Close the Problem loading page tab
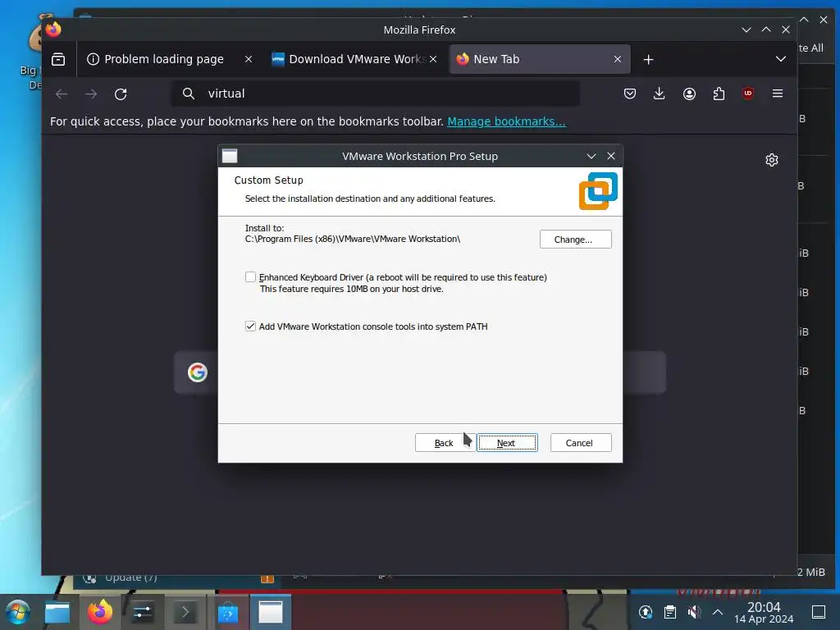 249,59
